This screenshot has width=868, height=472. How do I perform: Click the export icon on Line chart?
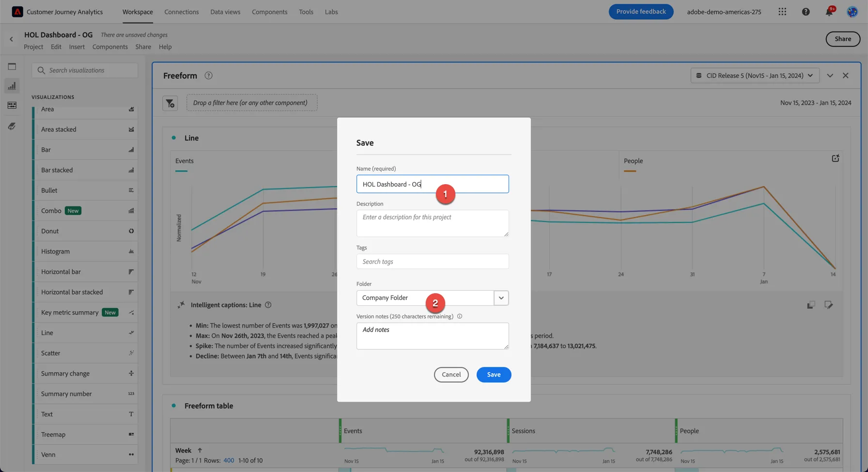(835, 158)
